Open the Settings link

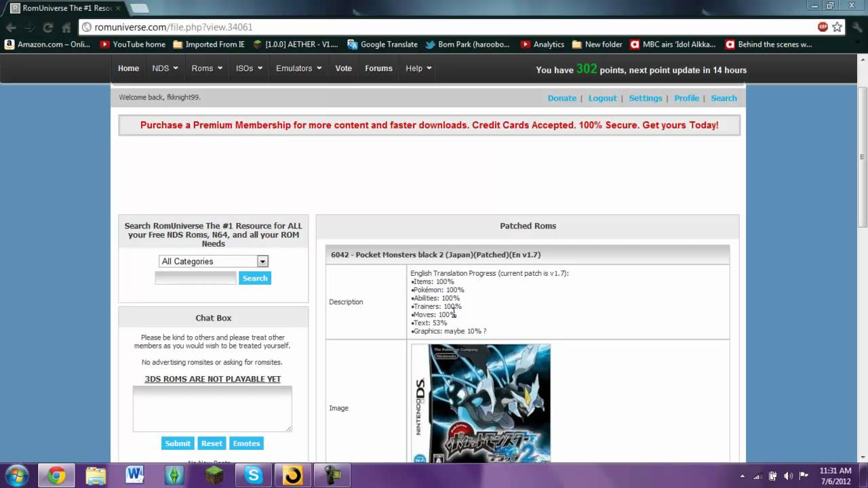coord(646,98)
